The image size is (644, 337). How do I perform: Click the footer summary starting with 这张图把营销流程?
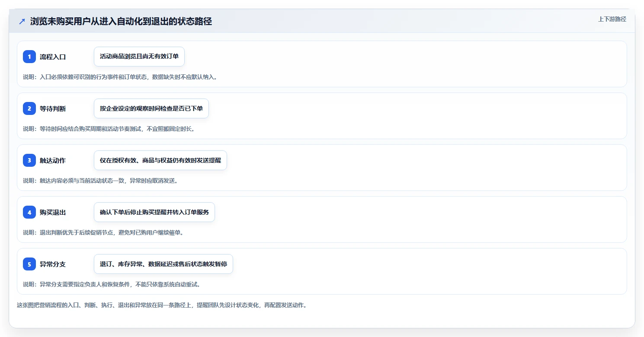[162, 305]
